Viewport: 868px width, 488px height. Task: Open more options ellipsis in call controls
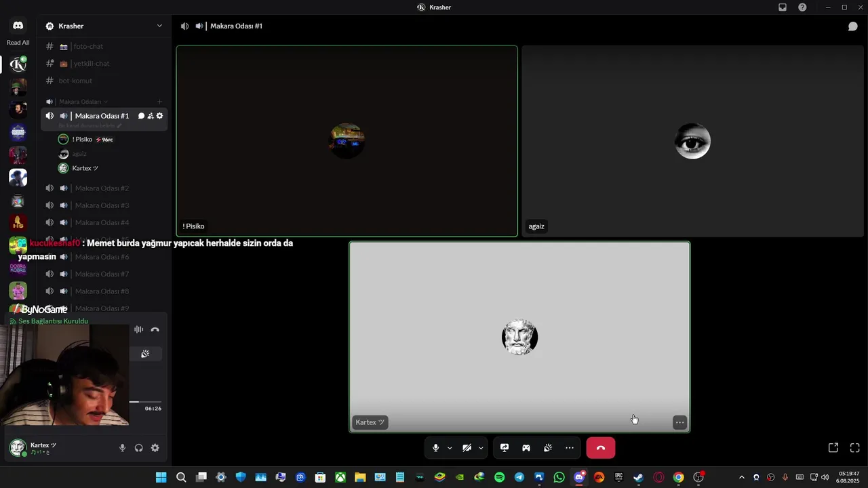570,448
